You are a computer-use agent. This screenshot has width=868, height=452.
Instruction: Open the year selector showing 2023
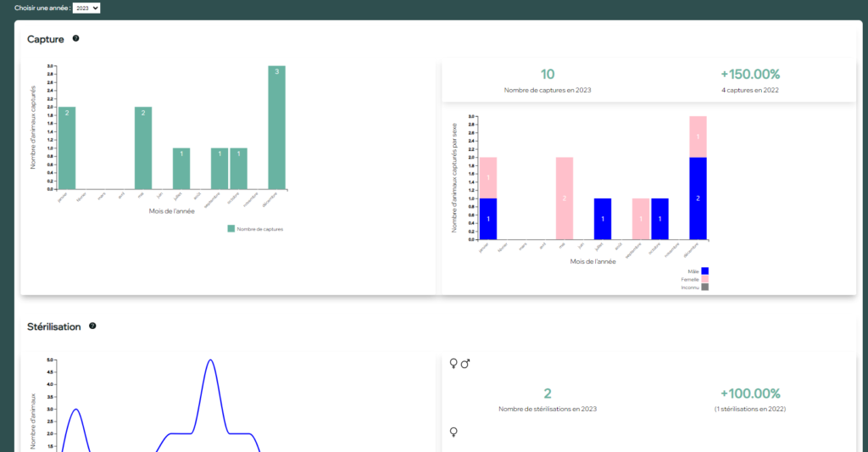coord(86,8)
